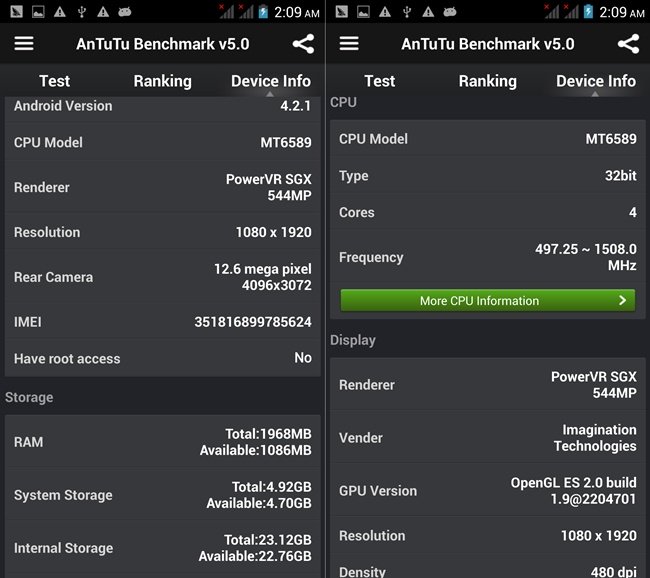Tap the GPU Version row
The height and width of the screenshot is (578, 650).
(x=487, y=490)
